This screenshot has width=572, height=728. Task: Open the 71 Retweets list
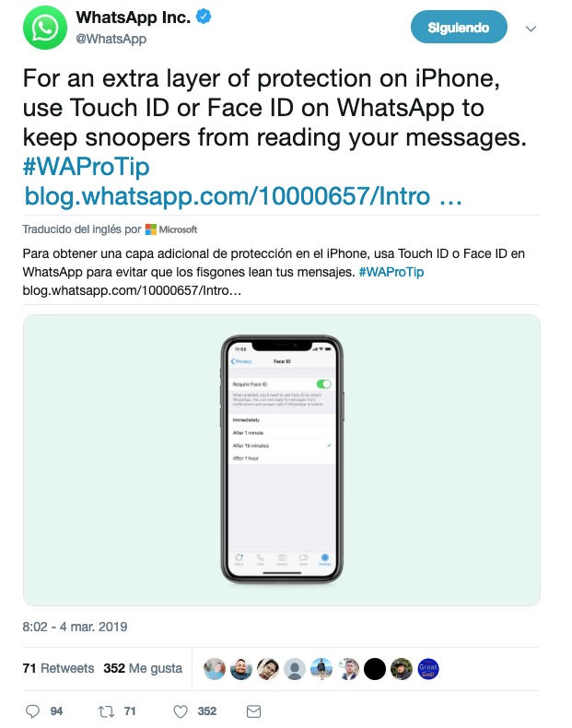click(58, 668)
